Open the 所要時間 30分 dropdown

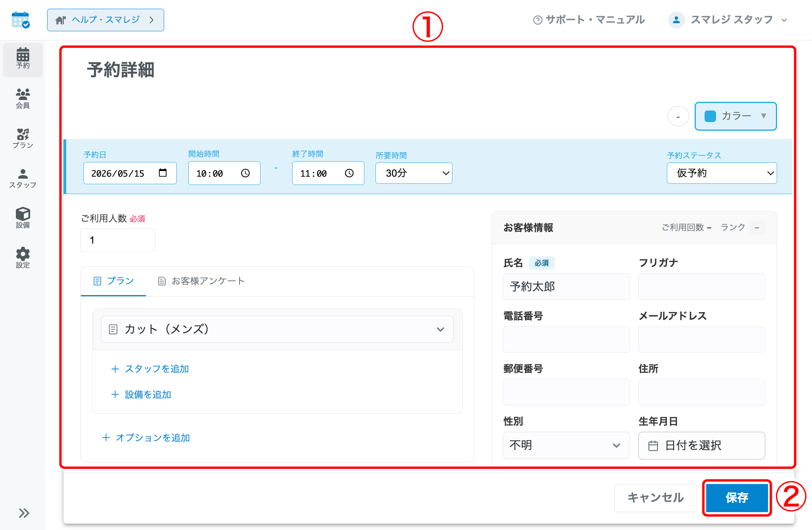(x=414, y=173)
